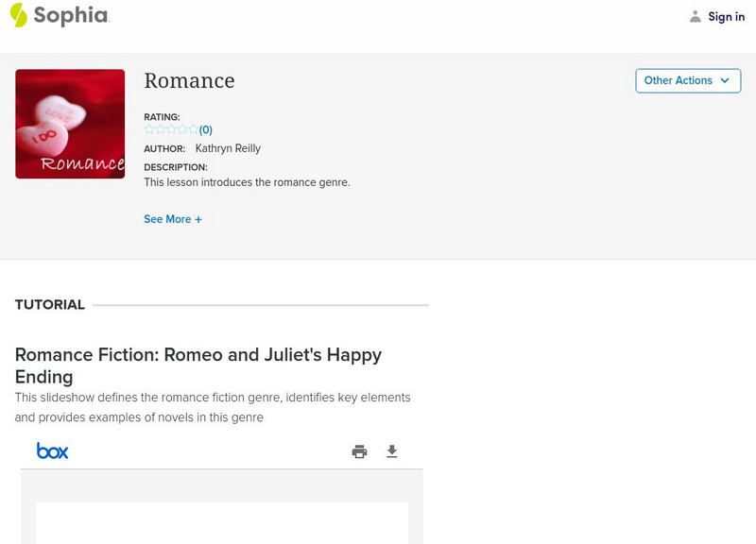Click the rating count (0)
The height and width of the screenshot is (544, 756).
206,129
